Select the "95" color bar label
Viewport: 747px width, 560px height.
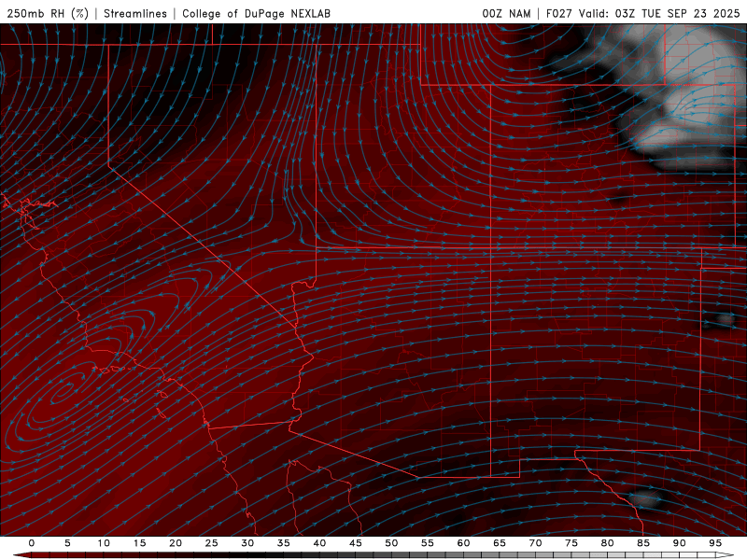click(715, 543)
